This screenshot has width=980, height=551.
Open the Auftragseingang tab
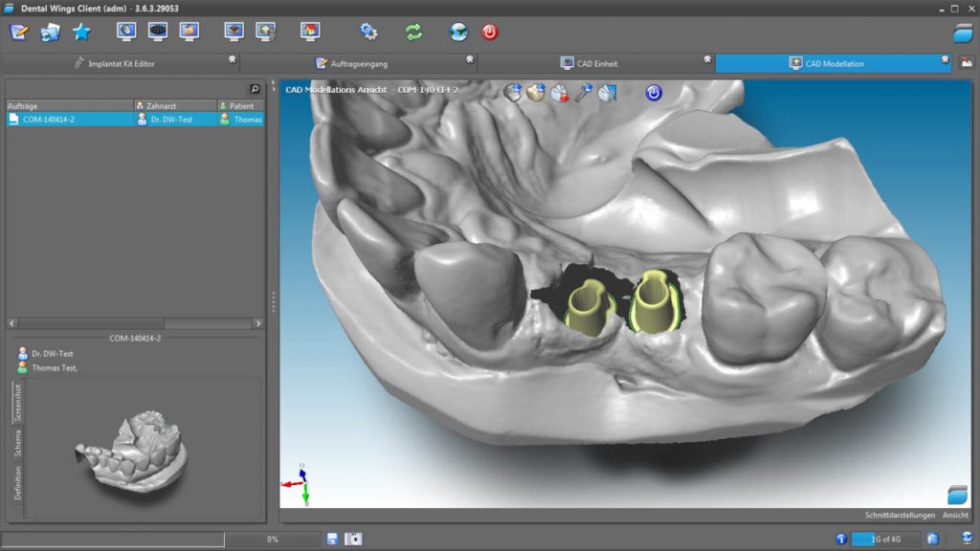click(x=352, y=64)
